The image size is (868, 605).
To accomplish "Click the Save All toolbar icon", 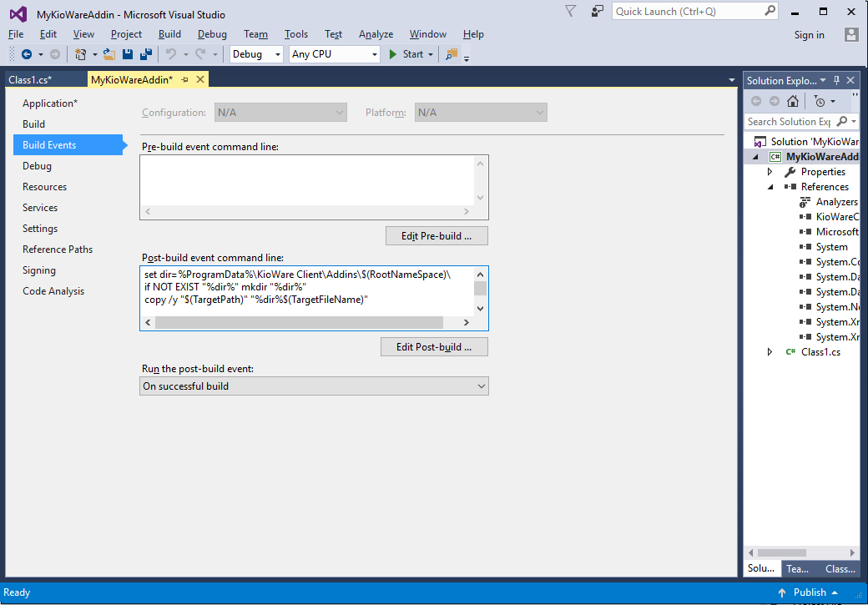I will (146, 54).
